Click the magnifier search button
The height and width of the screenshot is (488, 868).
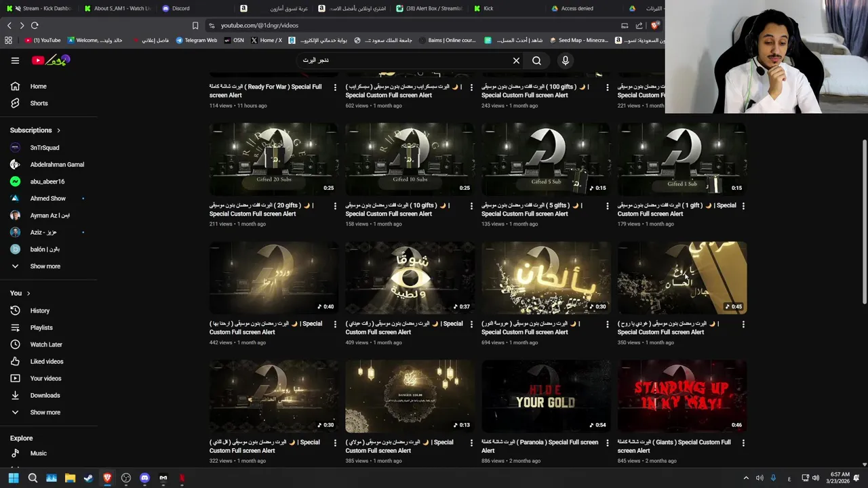pos(536,60)
